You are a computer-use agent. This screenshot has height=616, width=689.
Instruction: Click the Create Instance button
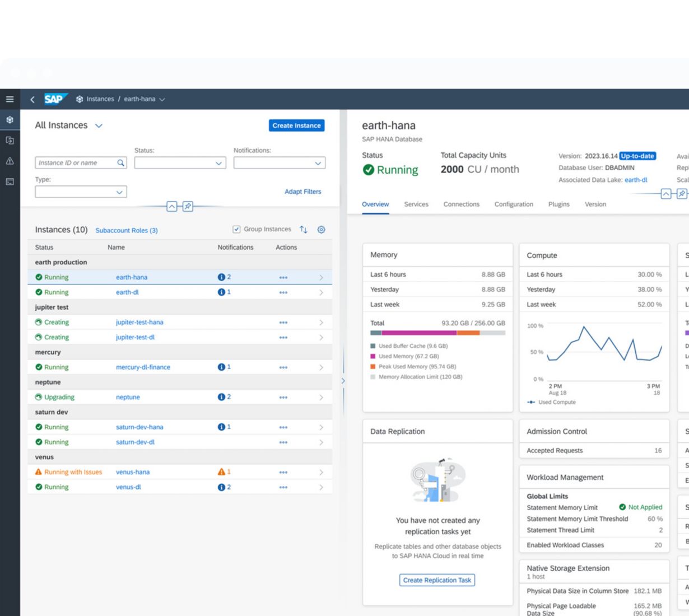coord(296,125)
